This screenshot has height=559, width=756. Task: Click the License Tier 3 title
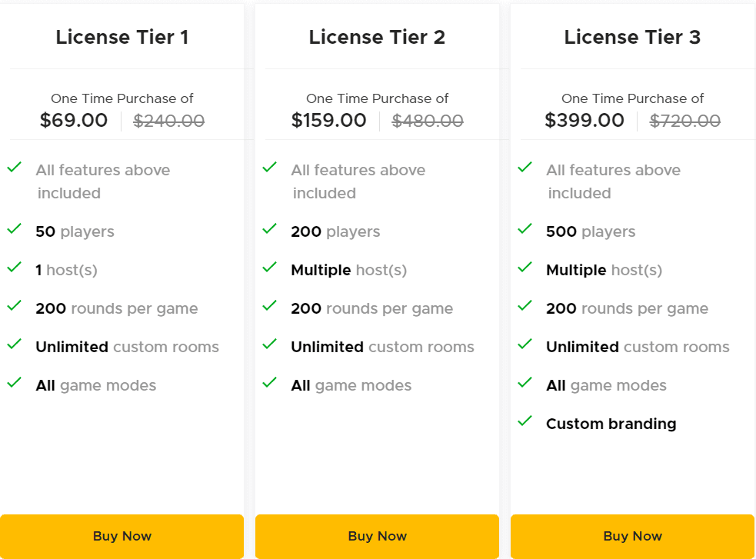pyautogui.click(x=632, y=37)
